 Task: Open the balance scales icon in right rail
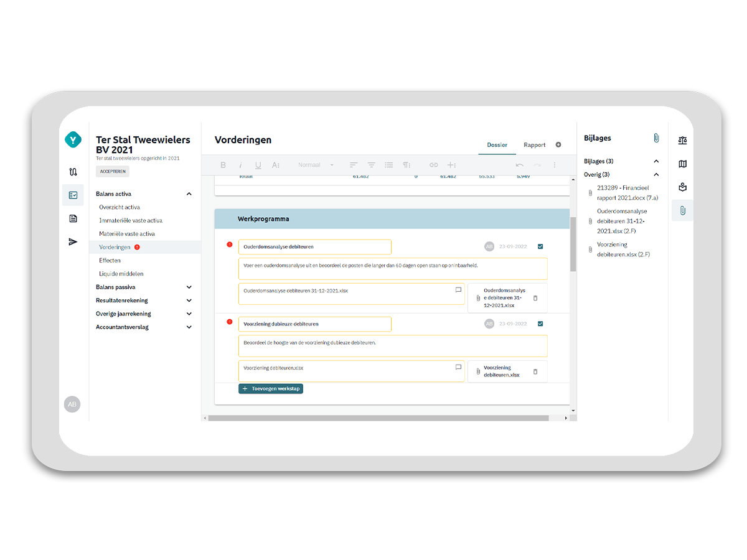pyautogui.click(x=683, y=141)
